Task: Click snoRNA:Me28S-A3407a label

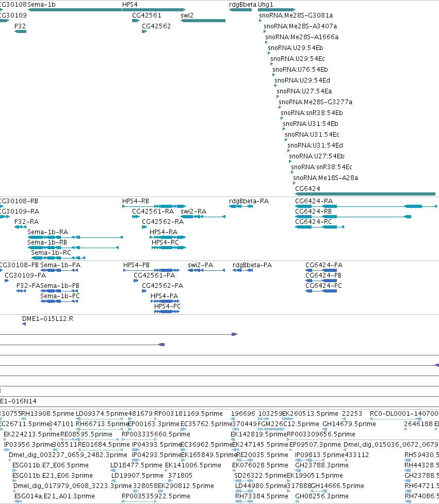Action: [x=300, y=26]
